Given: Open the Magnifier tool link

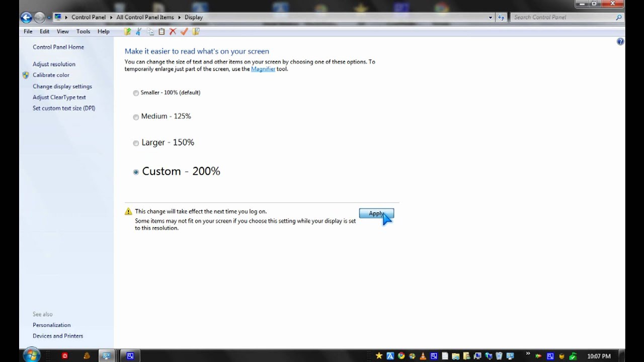Looking at the screenshot, I should click(x=263, y=69).
